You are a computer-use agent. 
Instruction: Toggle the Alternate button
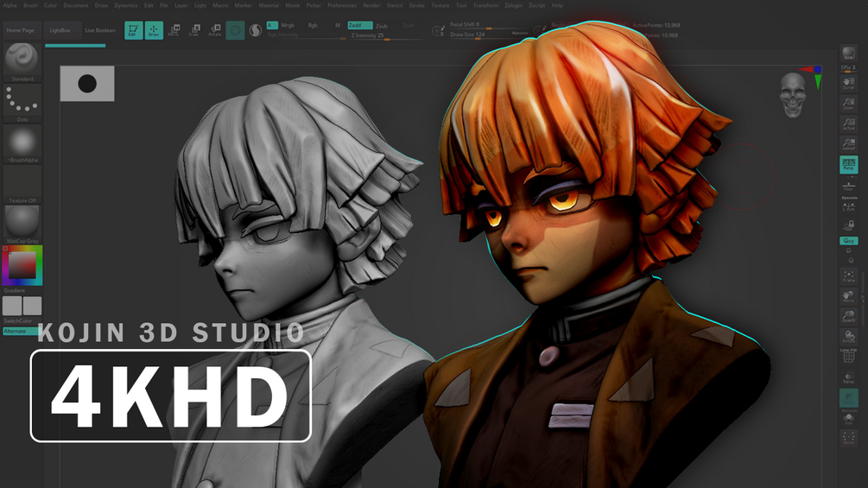pos(21,331)
